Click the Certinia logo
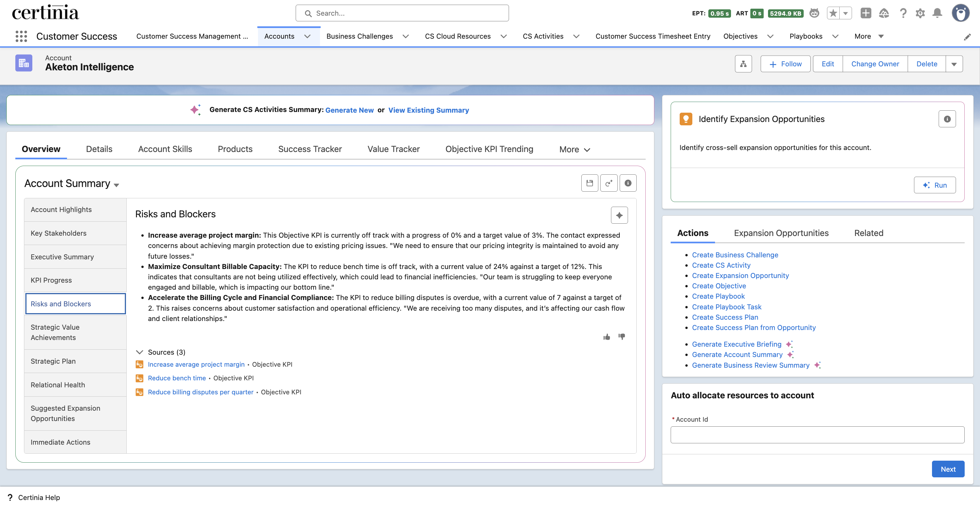This screenshot has width=980, height=508. (45, 13)
